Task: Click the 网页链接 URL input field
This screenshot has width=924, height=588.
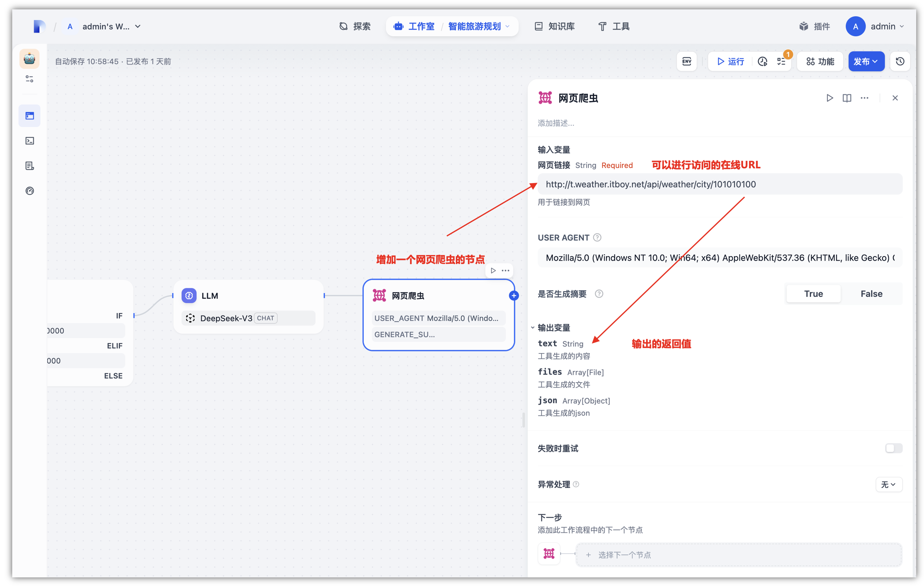Action: [719, 184]
